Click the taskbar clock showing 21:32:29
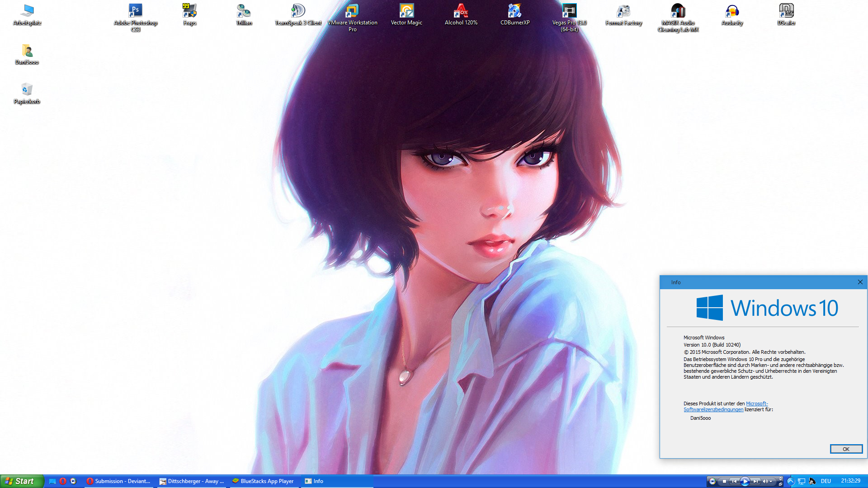The width and height of the screenshot is (868, 488). click(x=850, y=481)
